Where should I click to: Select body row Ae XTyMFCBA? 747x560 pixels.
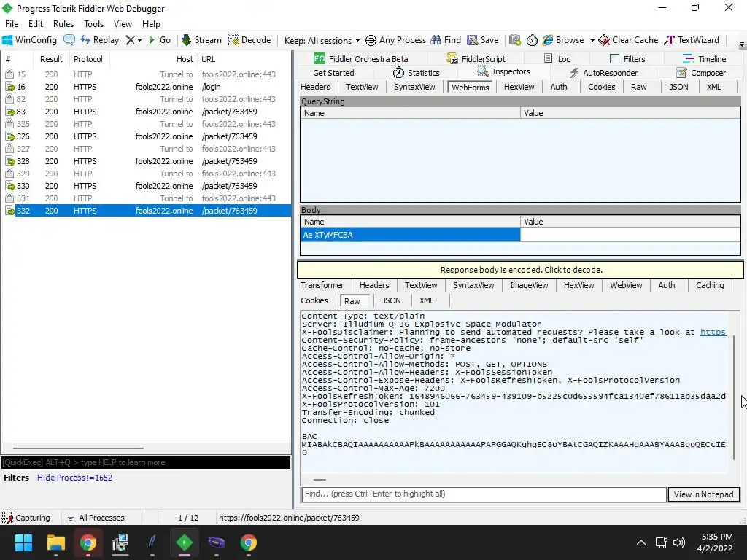(x=410, y=235)
